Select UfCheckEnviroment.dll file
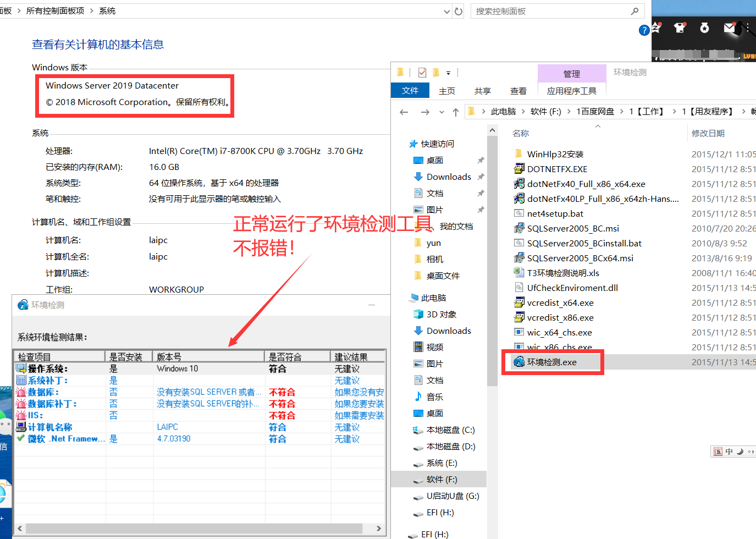This screenshot has width=756, height=539. (x=572, y=288)
